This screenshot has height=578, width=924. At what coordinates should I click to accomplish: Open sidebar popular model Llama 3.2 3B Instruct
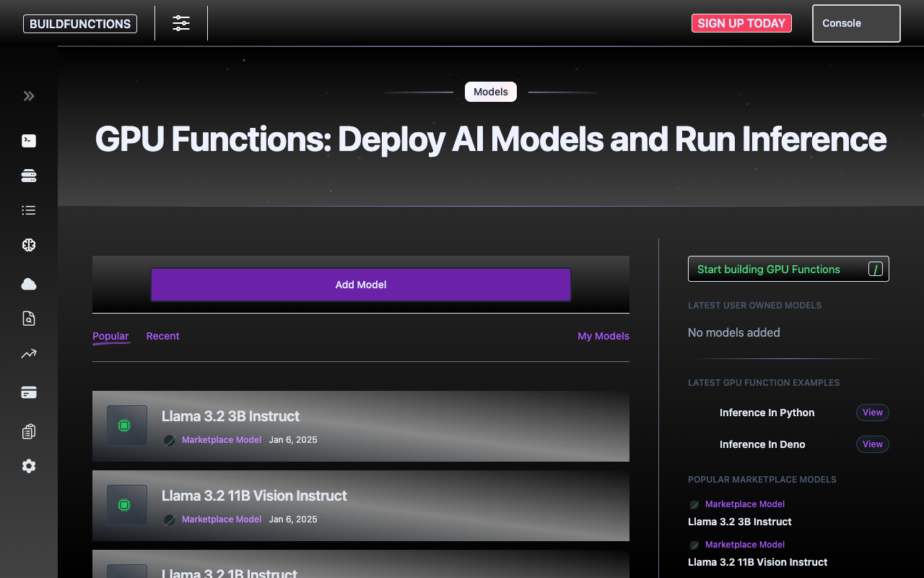click(740, 522)
